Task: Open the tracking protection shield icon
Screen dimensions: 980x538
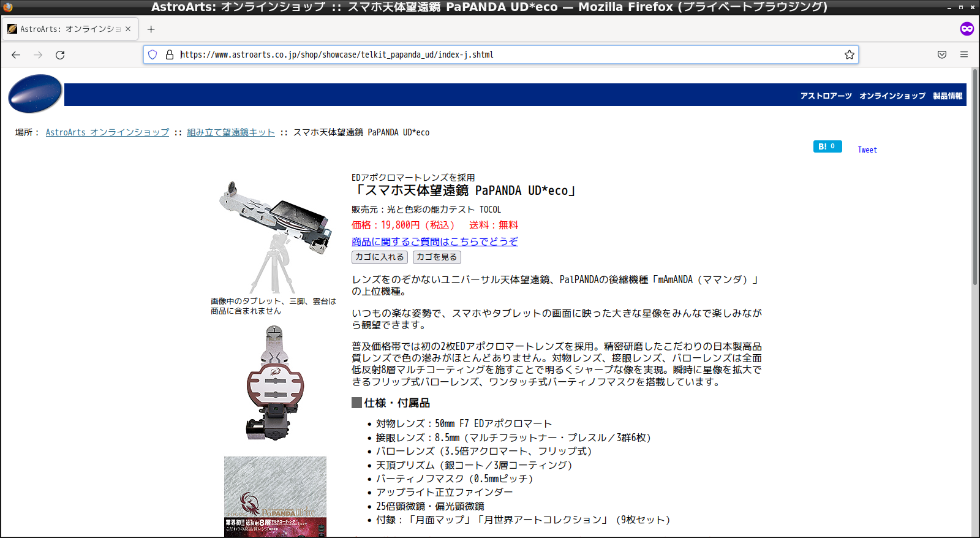Action: tap(153, 55)
